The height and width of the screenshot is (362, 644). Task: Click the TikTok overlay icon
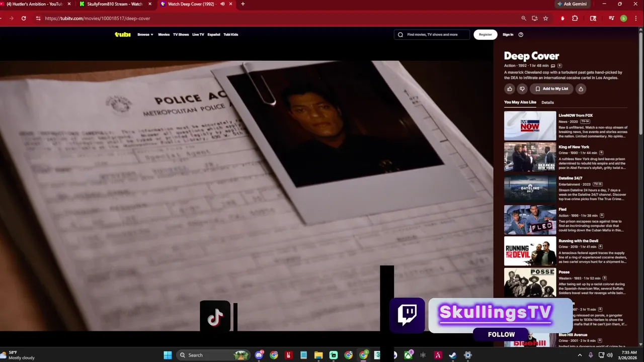click(x=215, y=317)
